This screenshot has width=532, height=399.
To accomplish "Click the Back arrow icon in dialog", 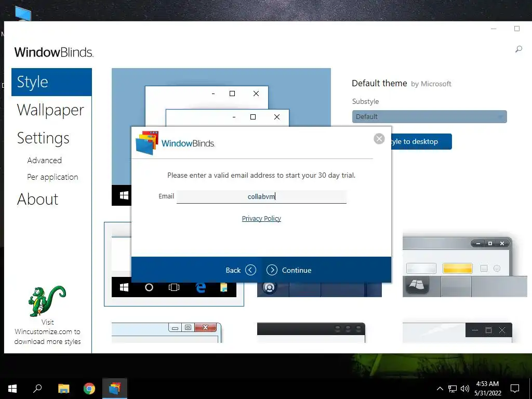I will pos(250,270).
